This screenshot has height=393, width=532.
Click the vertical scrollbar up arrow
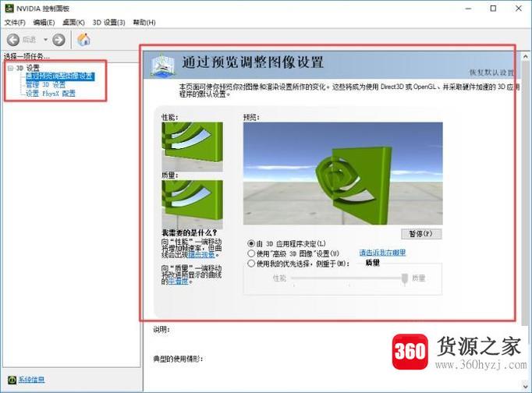[x=525, y=56]
